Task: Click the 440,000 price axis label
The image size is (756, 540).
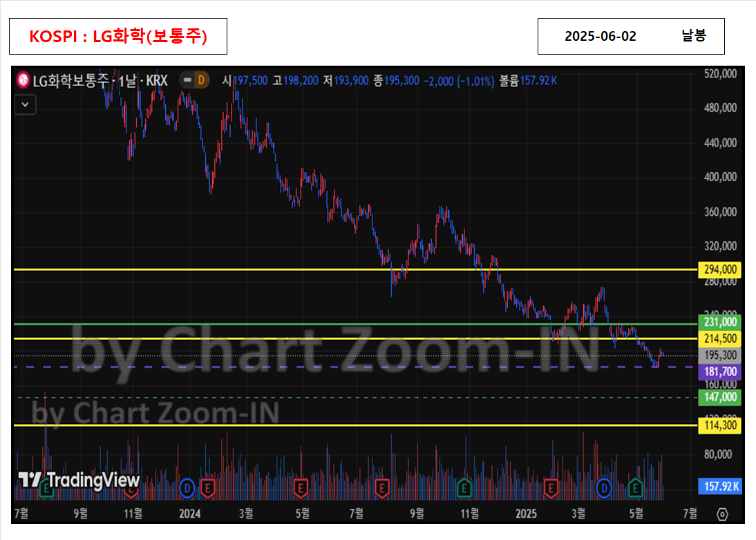Action: coord(720,143)
